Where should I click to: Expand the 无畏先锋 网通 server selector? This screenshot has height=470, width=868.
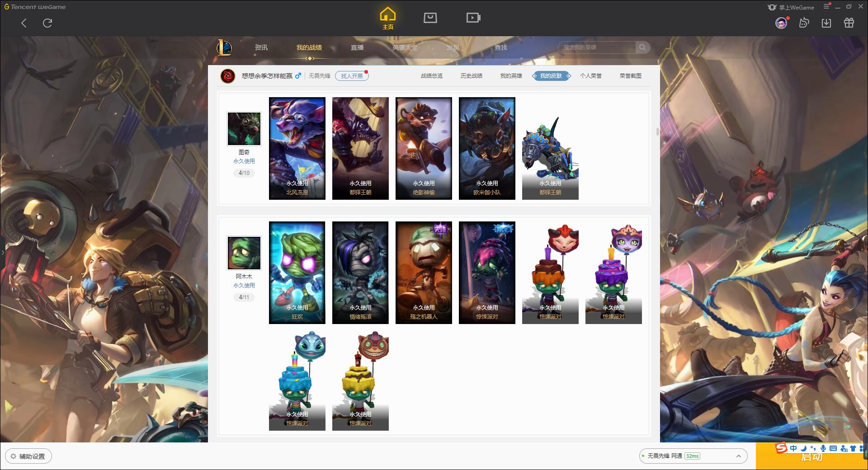[693, 456]
